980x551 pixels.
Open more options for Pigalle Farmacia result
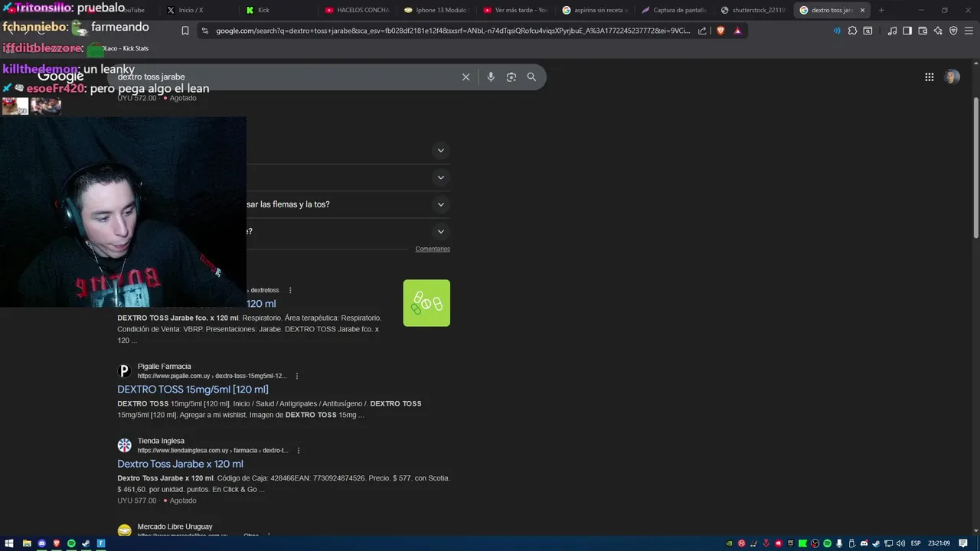[x=297, y=376]
